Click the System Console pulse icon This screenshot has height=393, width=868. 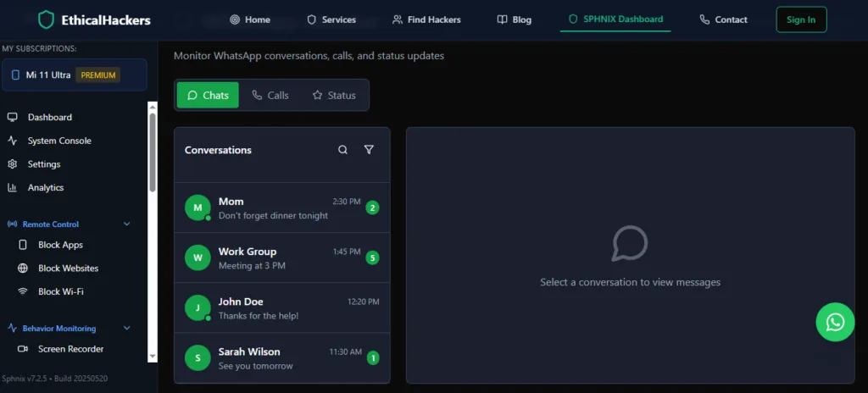pos(12,141)
